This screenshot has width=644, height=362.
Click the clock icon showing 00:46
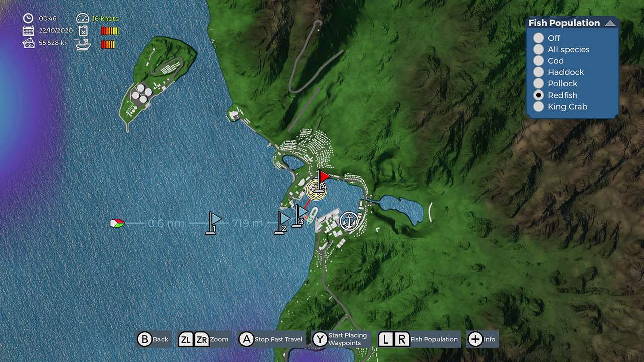pos(28,18)
